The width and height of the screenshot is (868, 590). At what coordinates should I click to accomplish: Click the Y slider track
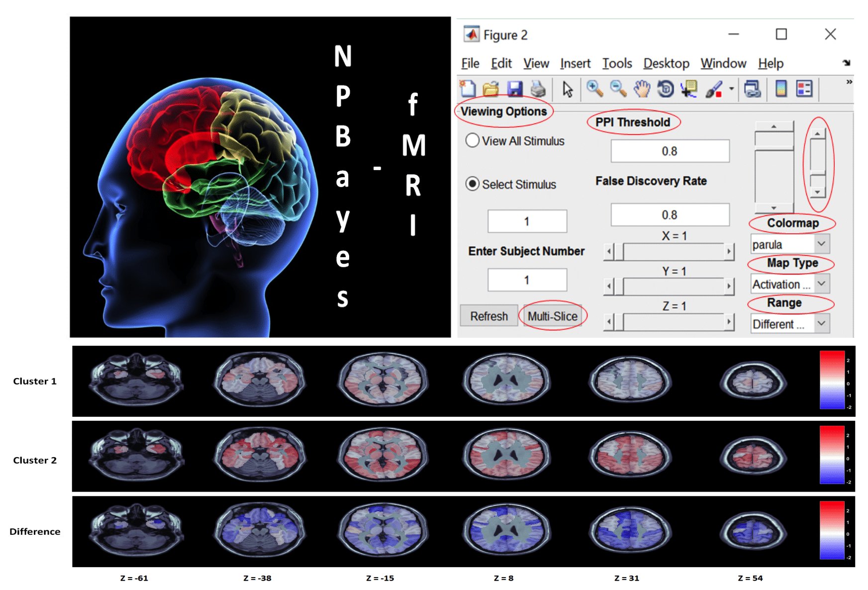coord(674,286)
